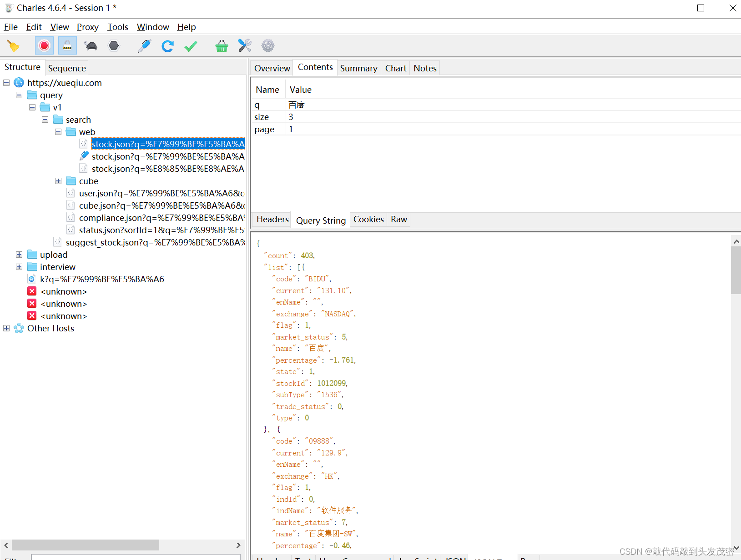The width and height of the screenshot is (741, 560).
Task: Click the JSON file icon of user.json
Action: pyautogui.click(x=71, y=193)
